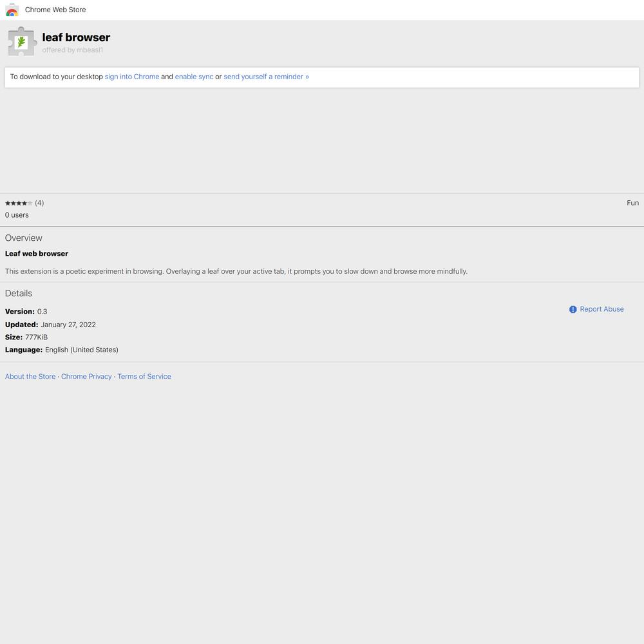
Task: Follow the 'enable sync' link
Action: [x=194, y=77]
